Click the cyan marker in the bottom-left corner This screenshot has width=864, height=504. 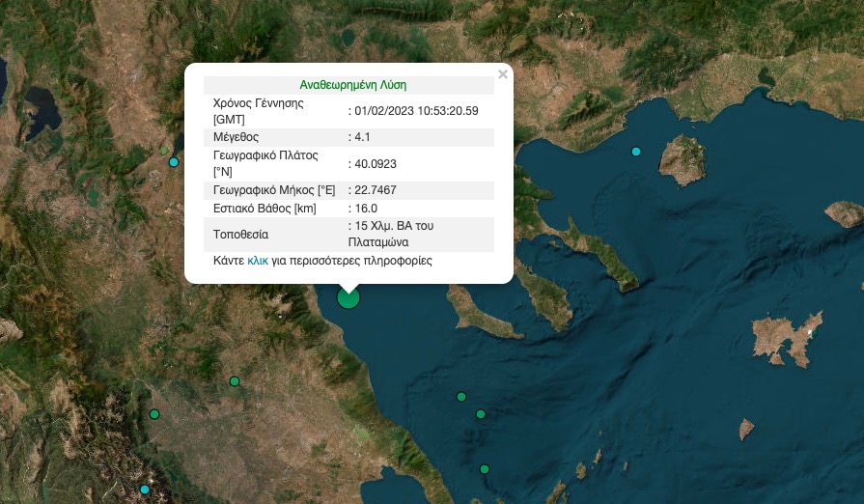point(145,490)
